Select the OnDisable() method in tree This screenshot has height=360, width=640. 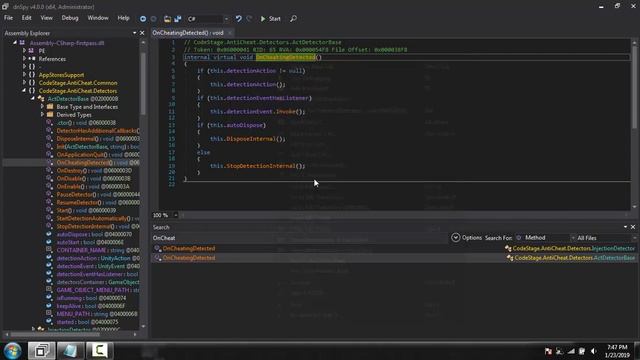tap(93, 178)
